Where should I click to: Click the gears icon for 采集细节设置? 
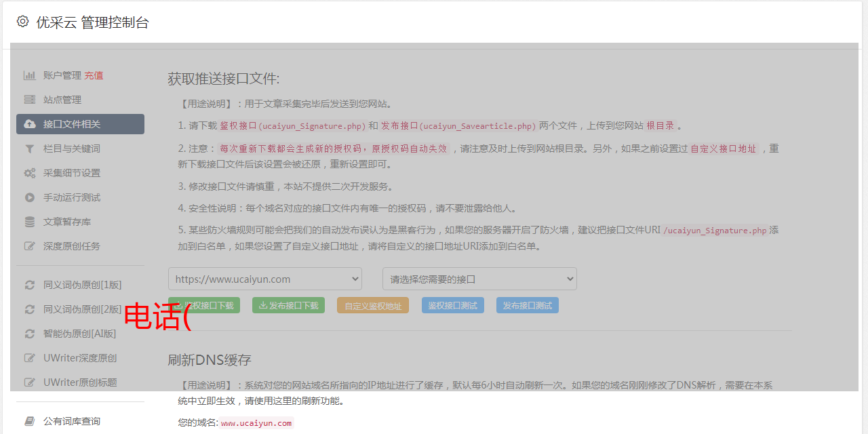pyautogui.click(x=30, y=173)
